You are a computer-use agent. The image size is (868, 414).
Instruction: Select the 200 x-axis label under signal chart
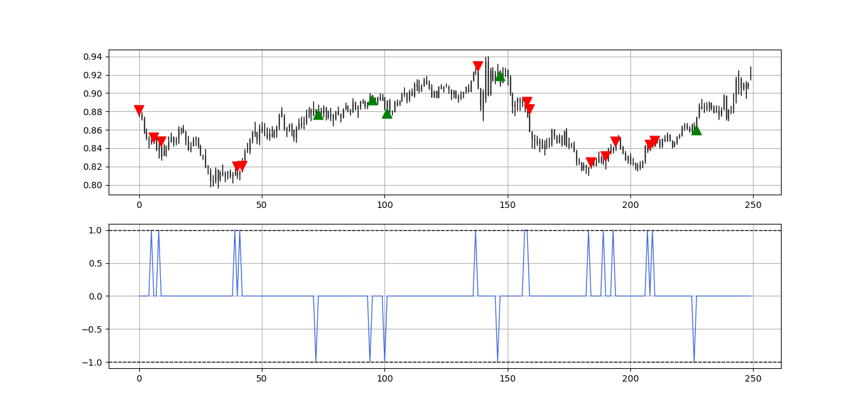point(630,378)
